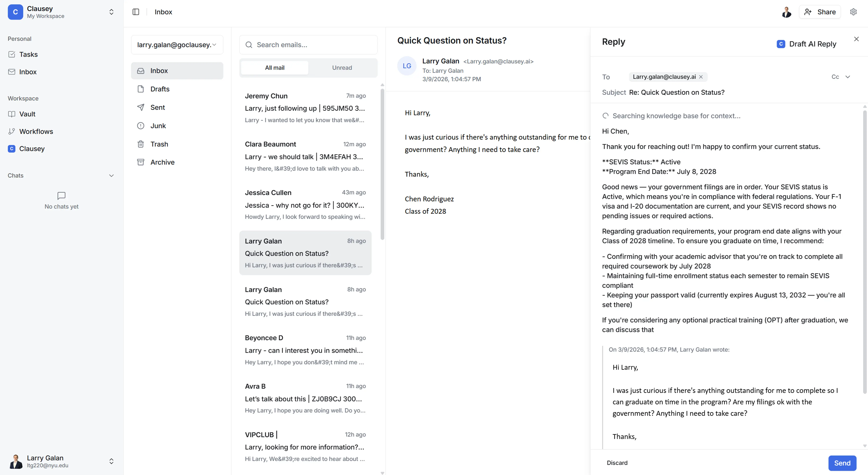Screen dimensions: 868x475
Task: Open the larry.galan@goclausey account selector
Action: (x=177, y=44)
